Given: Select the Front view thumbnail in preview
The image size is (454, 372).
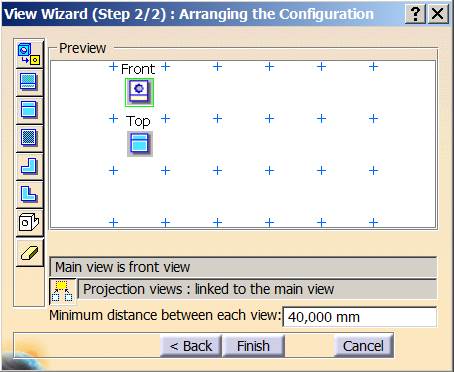Looking at the screenshot, I should 139,92.
